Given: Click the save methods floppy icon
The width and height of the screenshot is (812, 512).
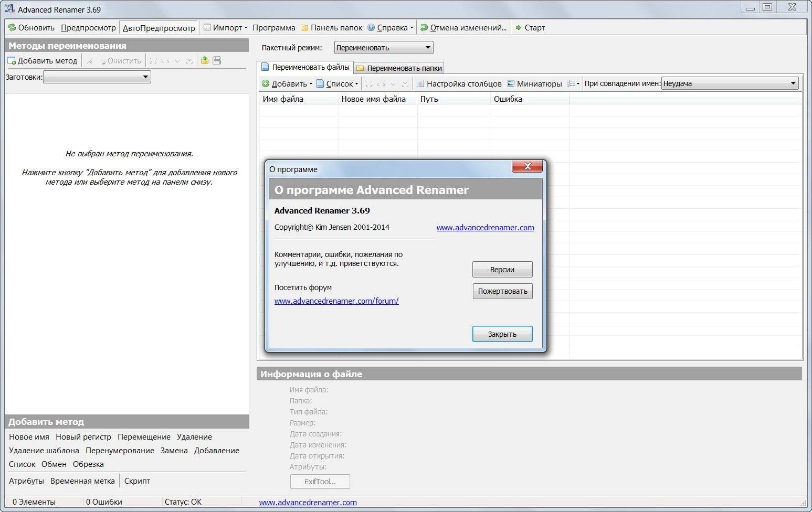Looking at the screenshot, I should click(217, 61).
